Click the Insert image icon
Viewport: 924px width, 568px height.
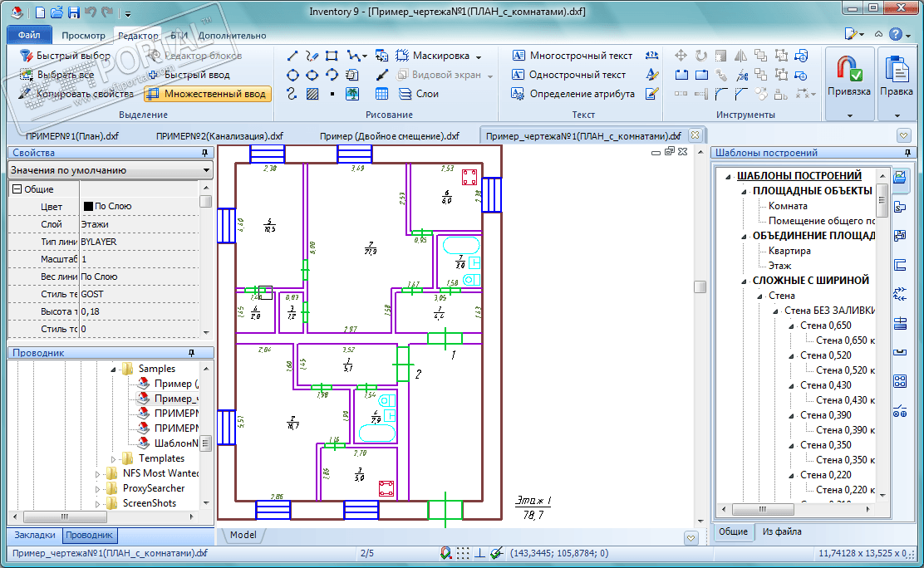tap(352, 94)
